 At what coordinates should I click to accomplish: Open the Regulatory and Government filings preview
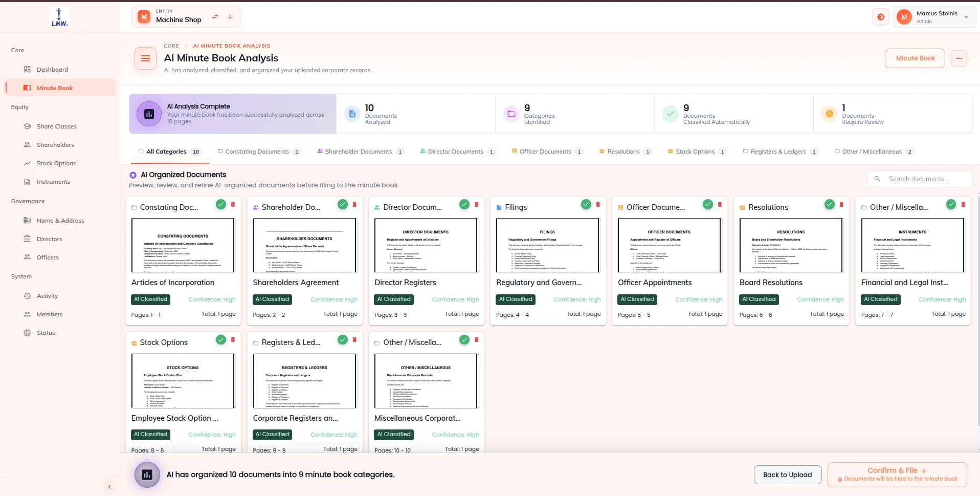[x=547, y=246]
